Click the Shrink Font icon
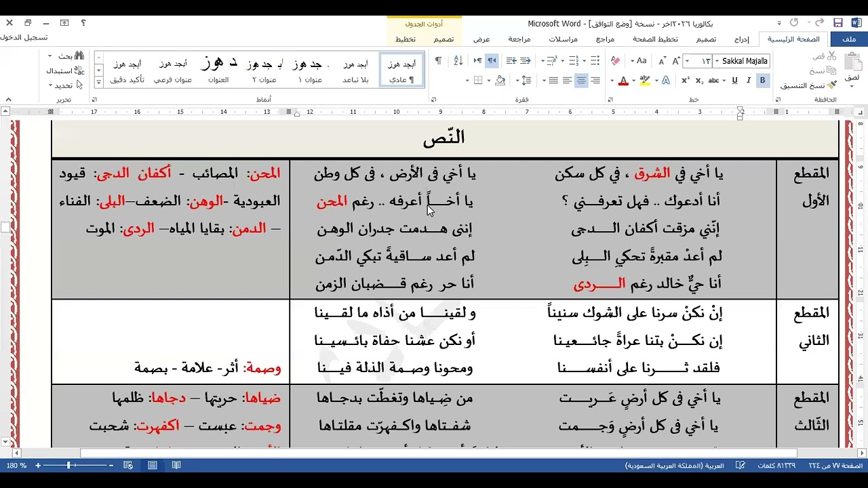 662,61
